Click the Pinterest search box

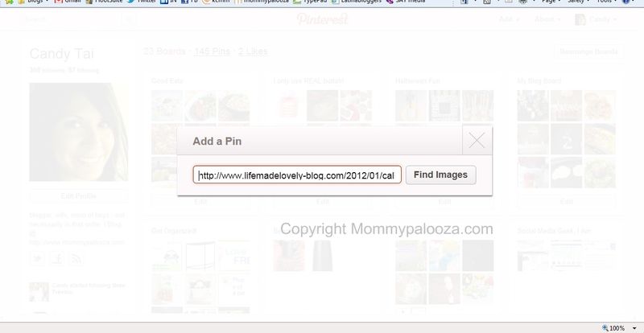point(72,19)
